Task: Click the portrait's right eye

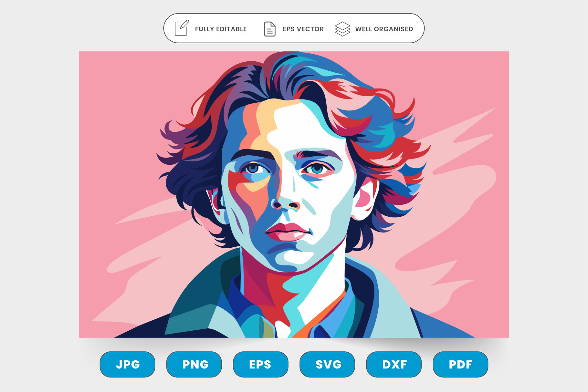Action: pos(317,169)
